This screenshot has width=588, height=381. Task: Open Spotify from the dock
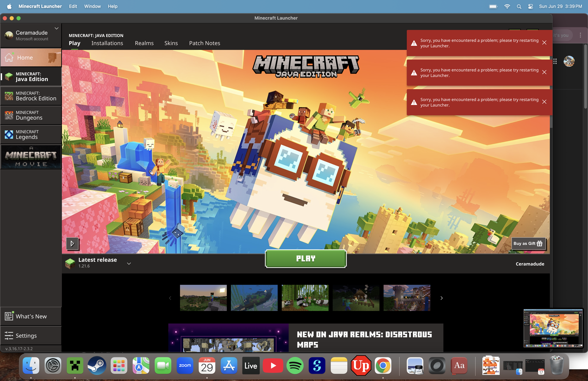pos(295,366)
